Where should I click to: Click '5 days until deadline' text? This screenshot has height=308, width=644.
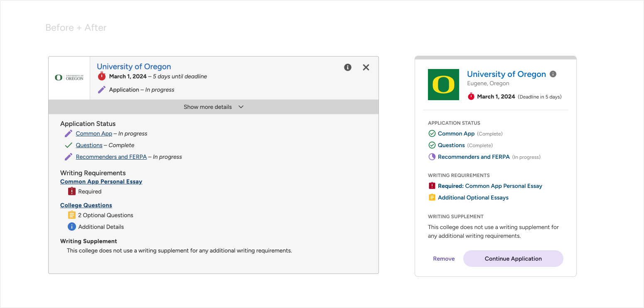click(x=180, y=76)
